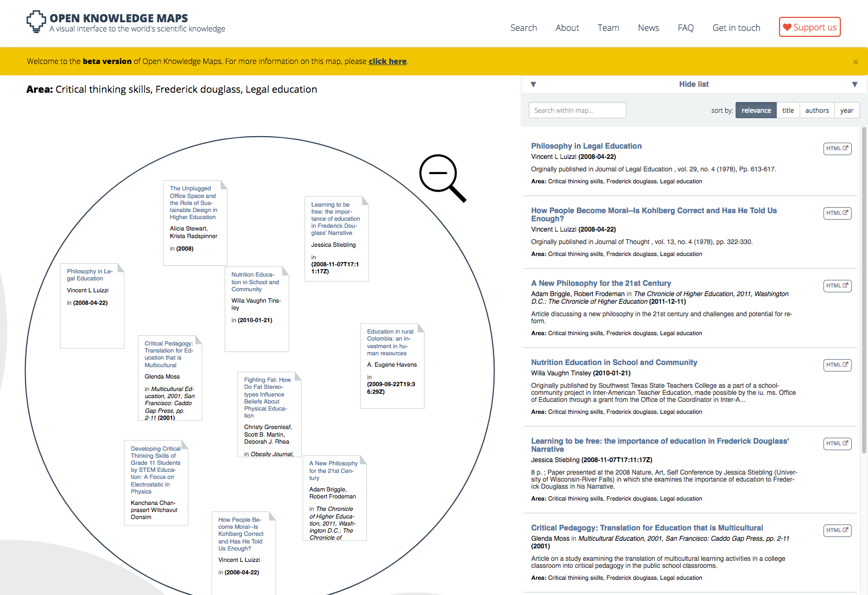Open HTML link for Philosophy in Legal Education
Image resolution: width=868 pixels, height=595 pixels.
[x=837, y=149]
